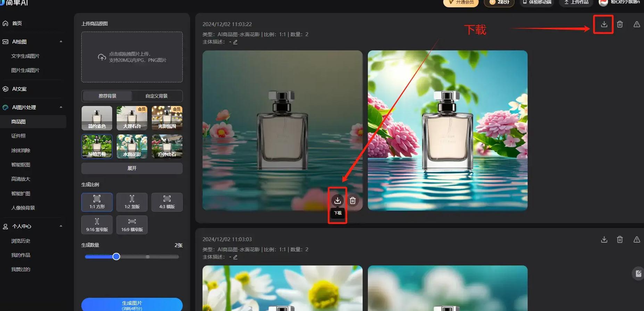Open 图片生成图片
Image resolution: width=644 pixels, height=311 pixels.
[x=25, y=70]
